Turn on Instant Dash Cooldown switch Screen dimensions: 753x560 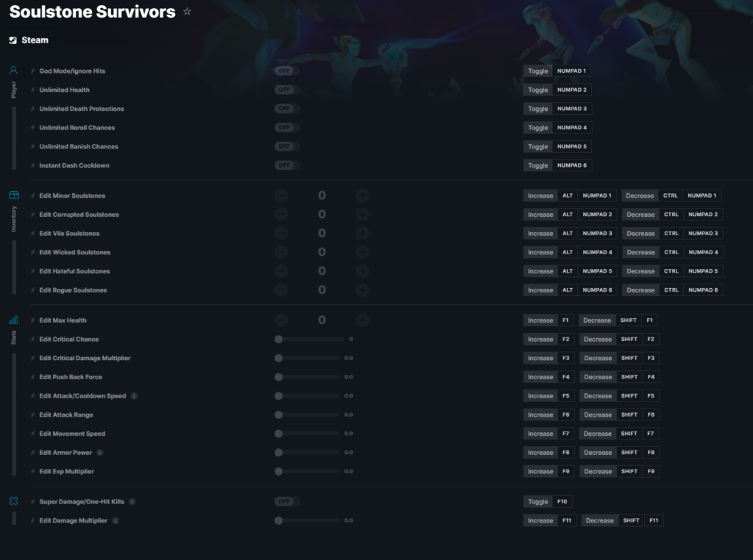click(x=288, y=165)
